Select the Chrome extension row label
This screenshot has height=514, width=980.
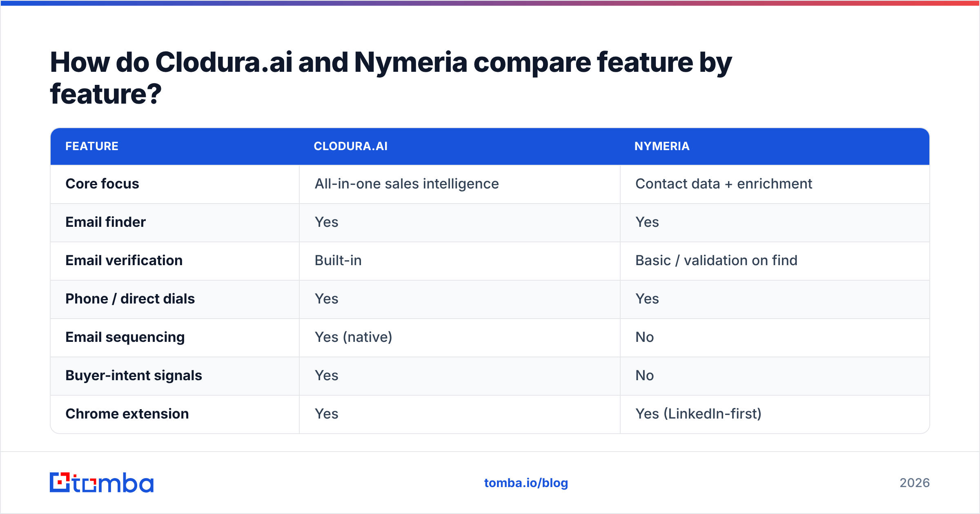point(127,414)
